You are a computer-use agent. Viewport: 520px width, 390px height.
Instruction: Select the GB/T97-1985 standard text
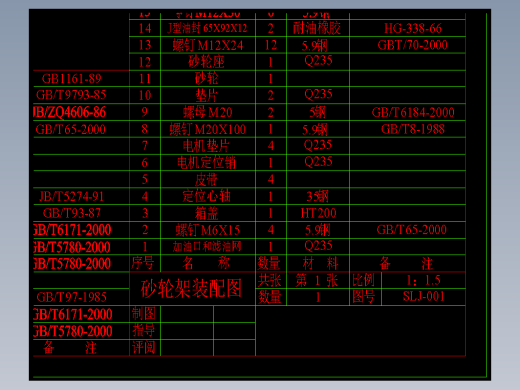pyautogui.click(x=72, y=297)
